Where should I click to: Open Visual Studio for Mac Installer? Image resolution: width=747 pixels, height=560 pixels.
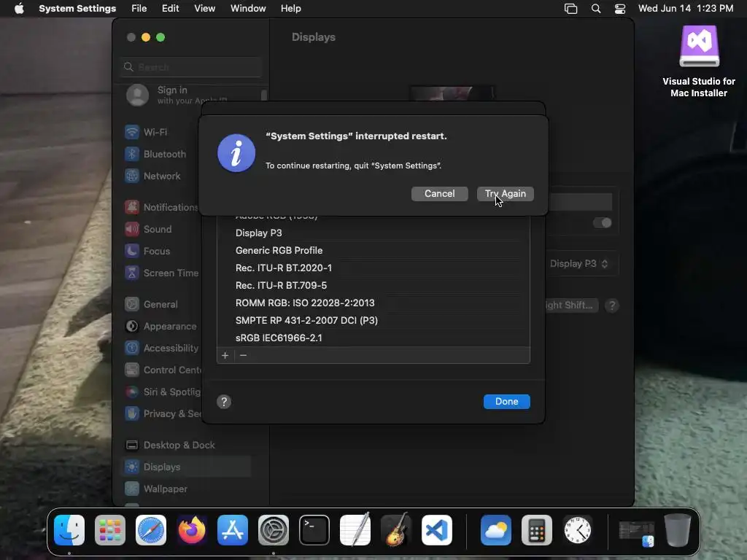coord(699,61)
